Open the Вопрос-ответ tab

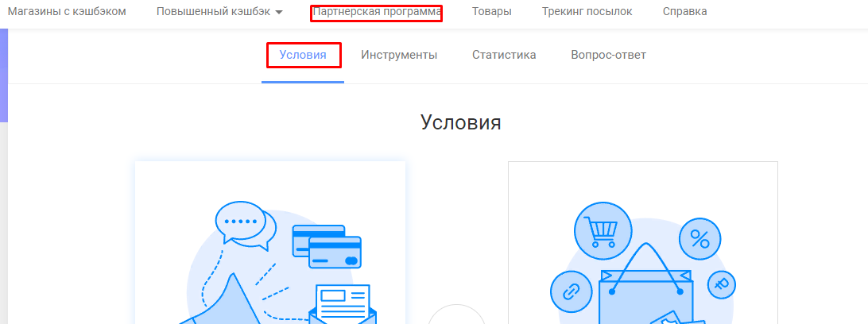608,55
